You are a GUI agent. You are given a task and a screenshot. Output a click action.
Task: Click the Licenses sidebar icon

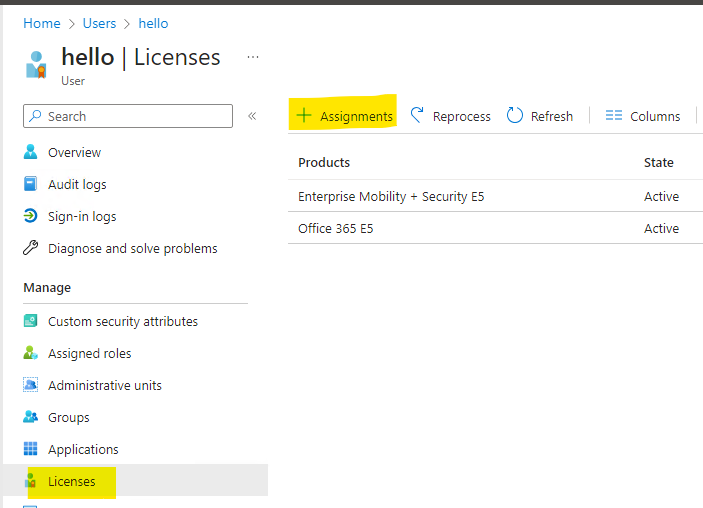(30, 481)
